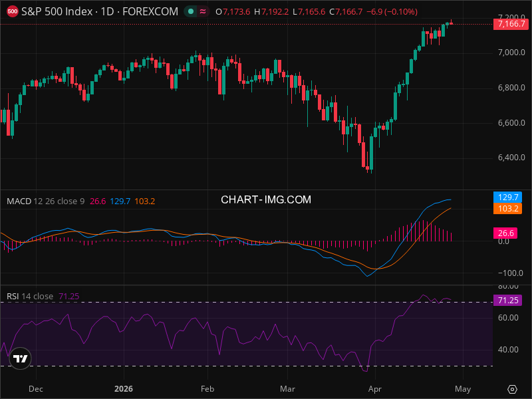This screenshot has width=532, height=399.
Task: Click the red 7,166.7 current price label
Action: coord(511,24)
